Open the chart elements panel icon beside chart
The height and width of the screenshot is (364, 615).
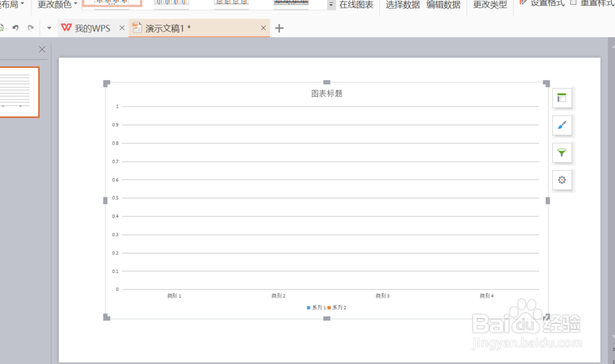[x=561, y=98]
